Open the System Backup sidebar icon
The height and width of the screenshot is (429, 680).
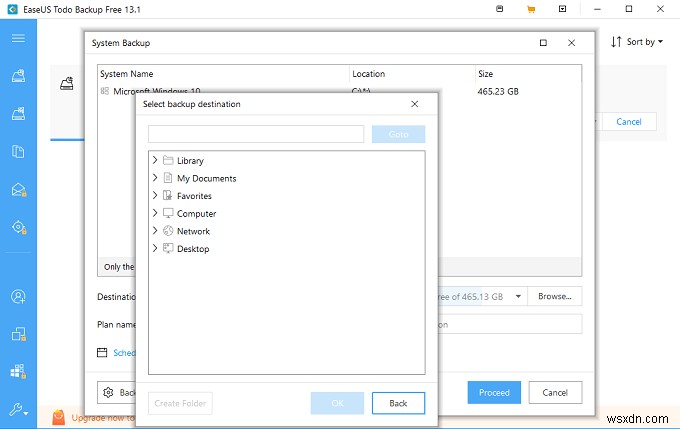[x=18, y=114]
